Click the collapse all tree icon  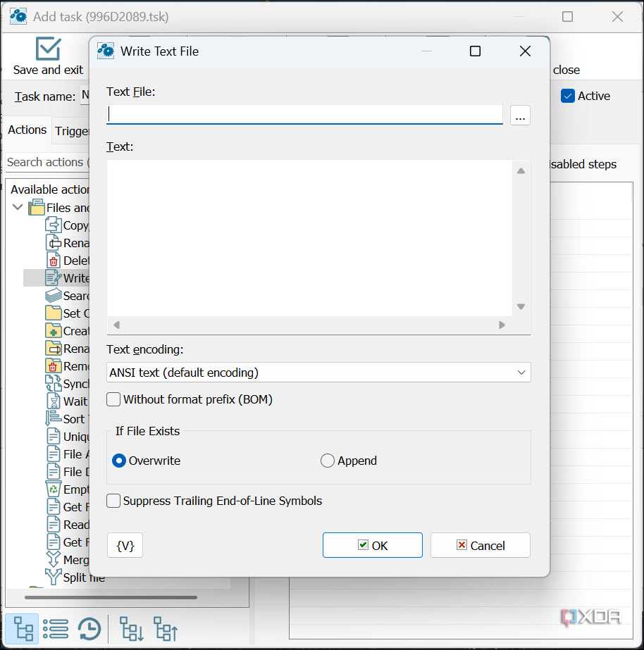tap(166, 628)
